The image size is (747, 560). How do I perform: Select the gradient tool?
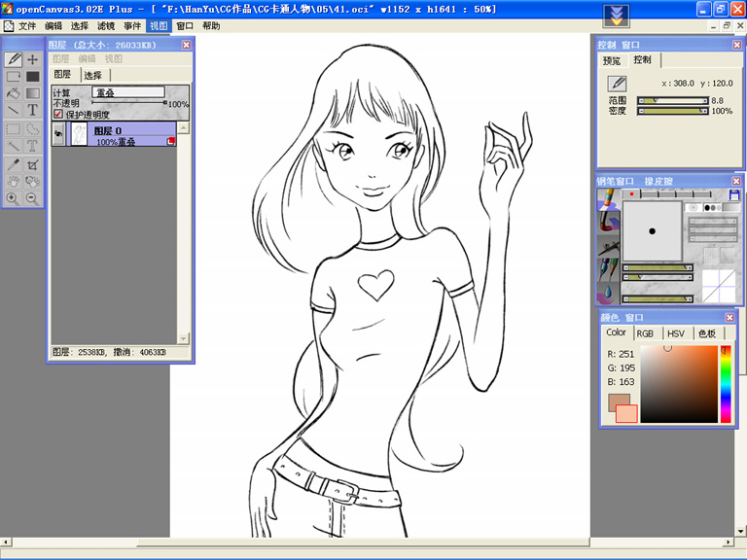[x=32, y=93]
